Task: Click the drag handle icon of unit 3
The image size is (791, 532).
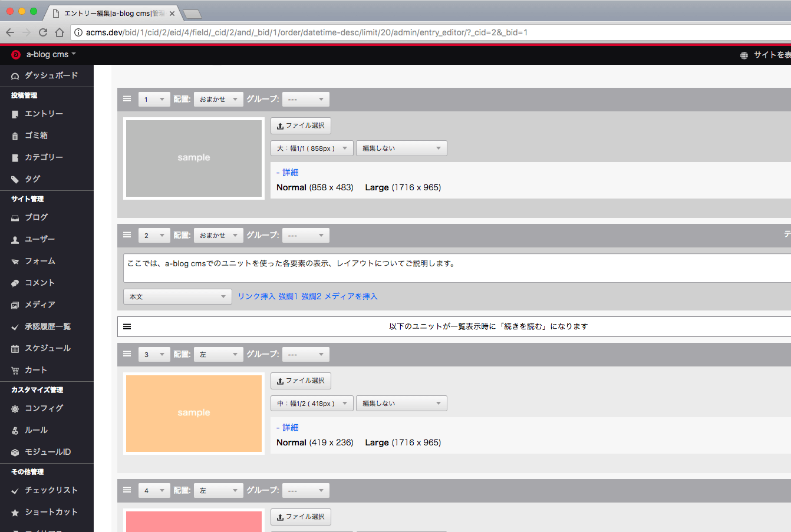Action: point(127,354)
